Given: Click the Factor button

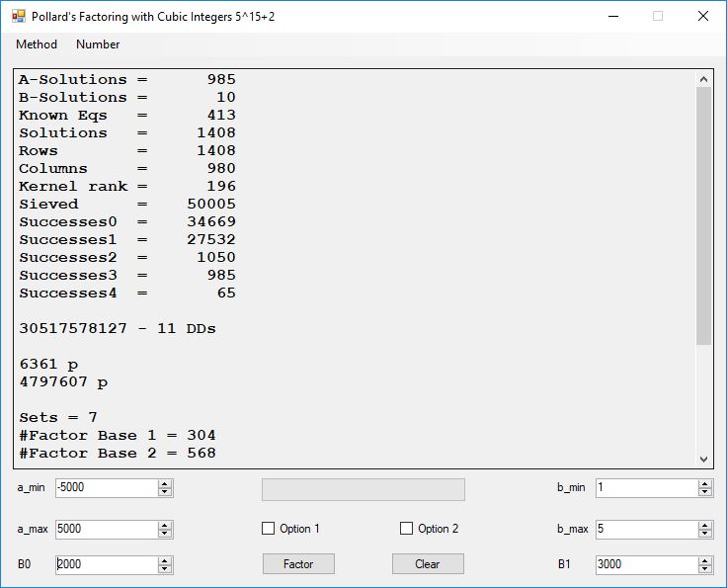Looking at the screenshot, I should pos(298,564).
